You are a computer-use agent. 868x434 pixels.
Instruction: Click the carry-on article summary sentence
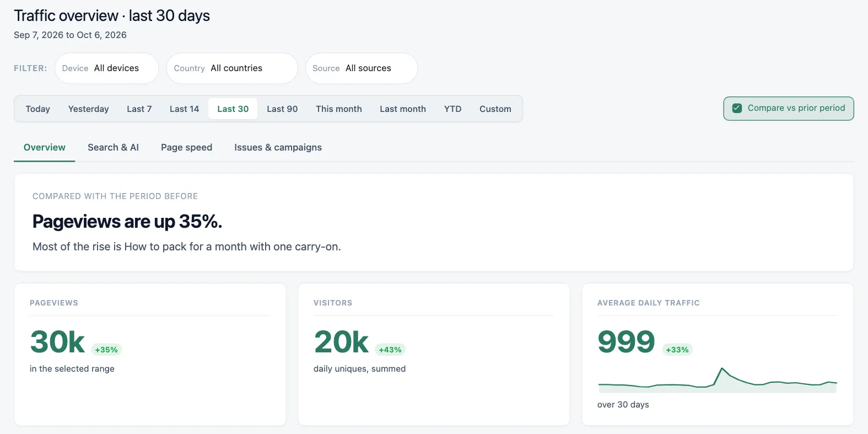[187, 247]
